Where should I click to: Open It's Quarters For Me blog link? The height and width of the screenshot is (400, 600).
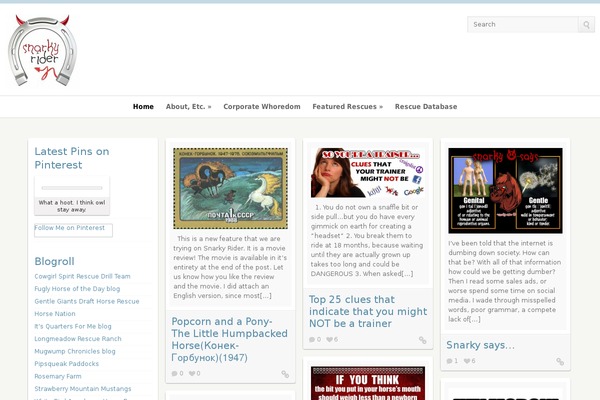pos(73,326)
